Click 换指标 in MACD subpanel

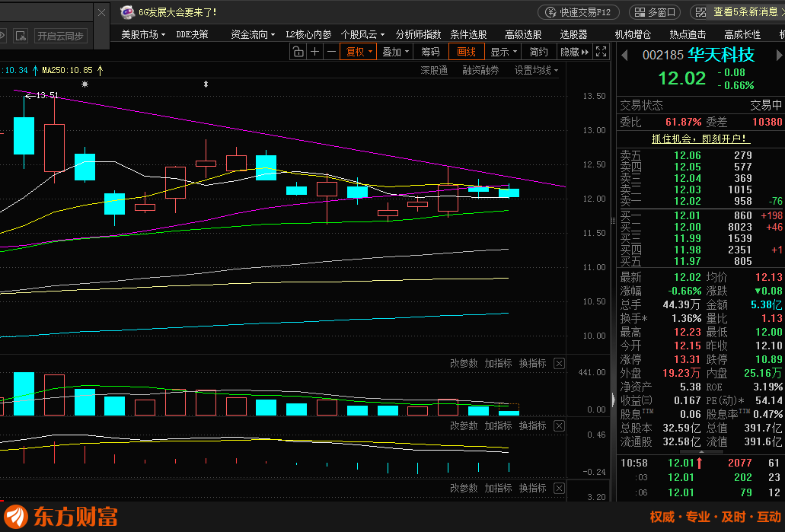click(x=532, y=426)
